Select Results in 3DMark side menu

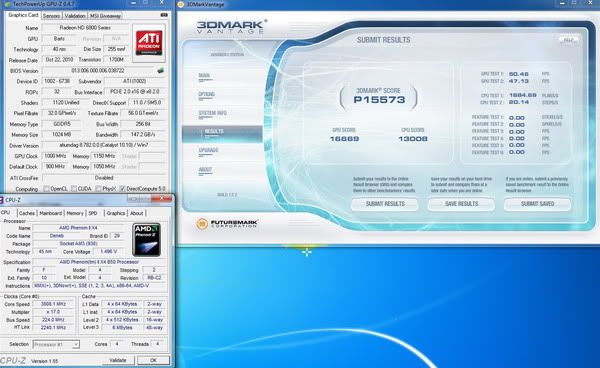tap(222, 134)
